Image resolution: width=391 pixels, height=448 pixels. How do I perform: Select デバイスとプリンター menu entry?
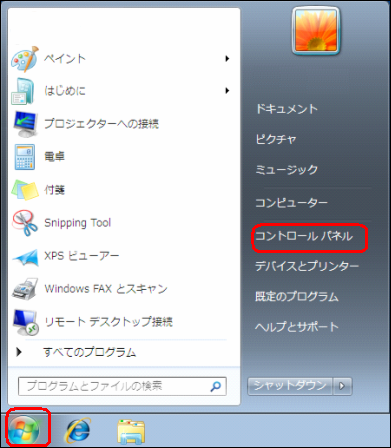(x=307, y=266)
